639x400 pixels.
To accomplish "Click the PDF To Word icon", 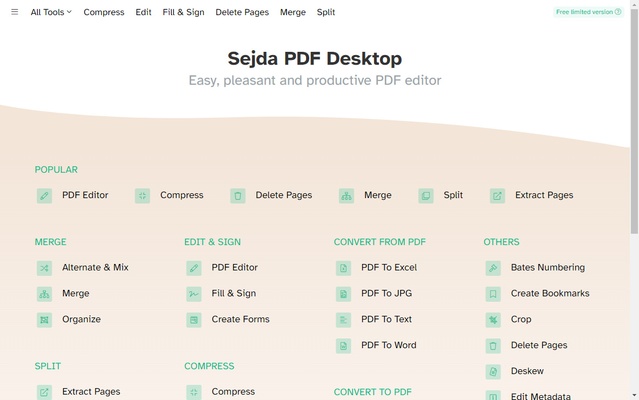I will (344, 346).
